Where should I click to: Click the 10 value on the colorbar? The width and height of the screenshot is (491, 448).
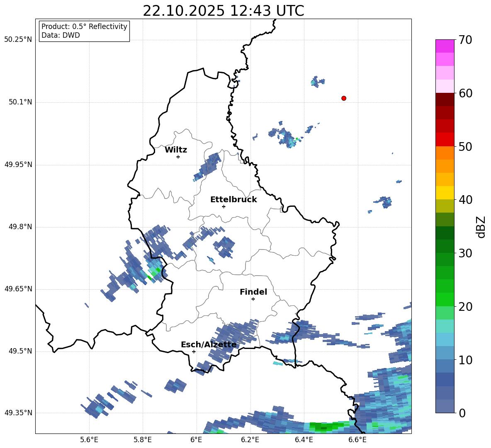(x=465, y=360)
